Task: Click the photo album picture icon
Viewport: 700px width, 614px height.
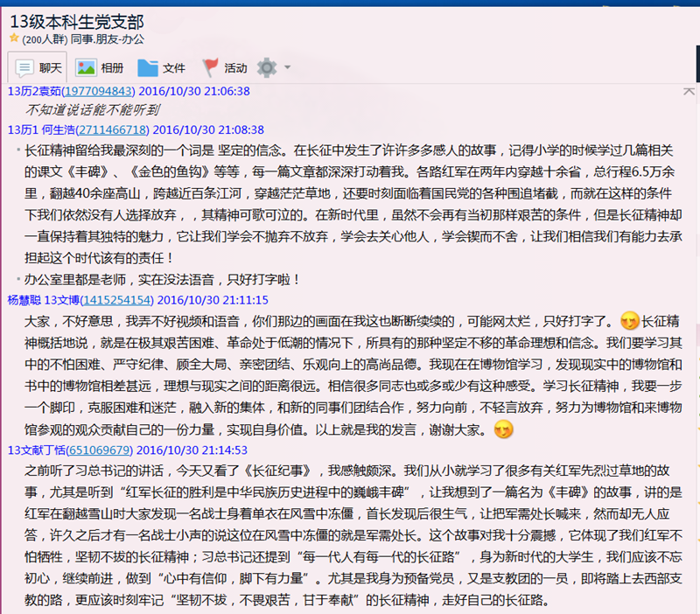Action: click(86, 67)
